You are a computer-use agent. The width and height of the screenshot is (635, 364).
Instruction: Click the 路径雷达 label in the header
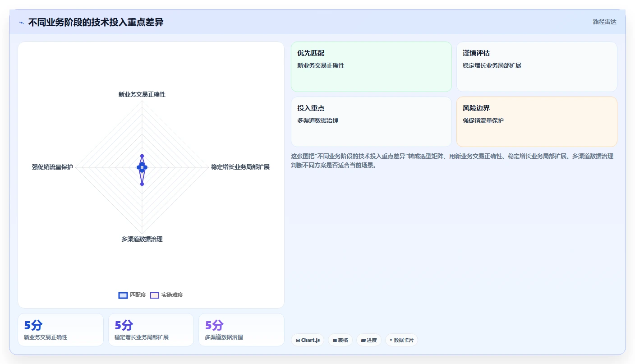604,22
